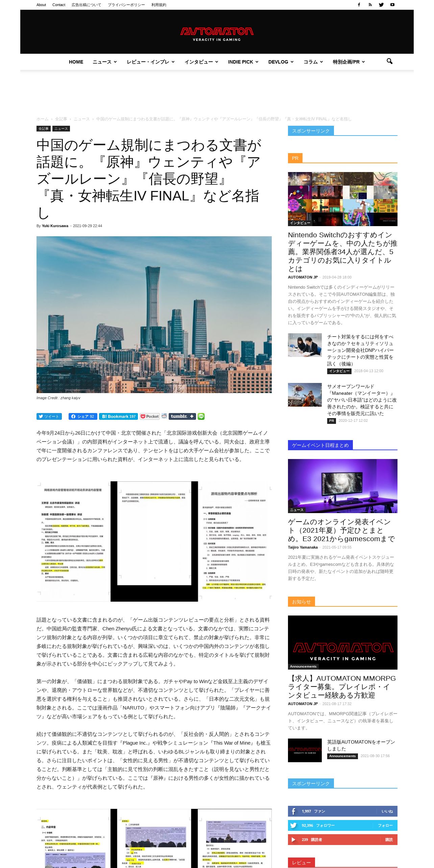Open About link in top bar
434x868 pixels.
click(41, 5)
